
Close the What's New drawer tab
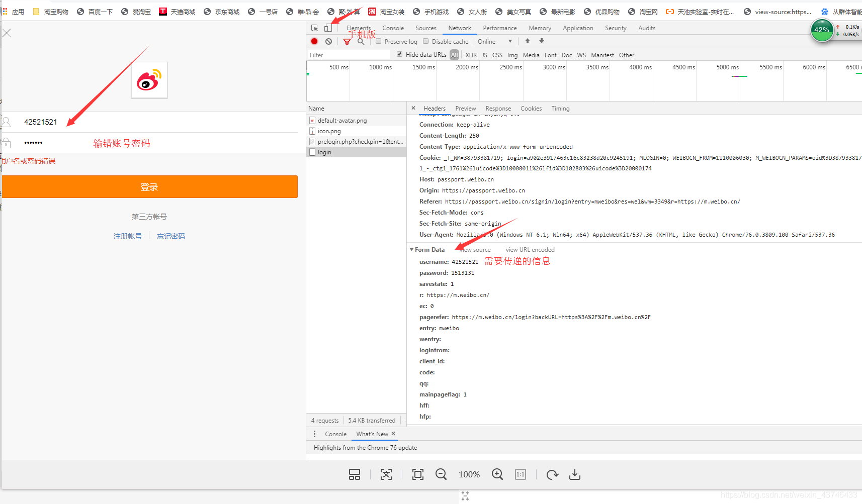tap(393, 434)
